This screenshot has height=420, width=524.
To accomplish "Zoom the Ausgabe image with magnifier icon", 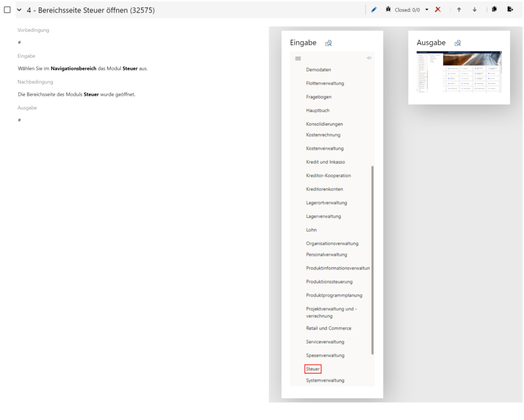I will point(457,43).
